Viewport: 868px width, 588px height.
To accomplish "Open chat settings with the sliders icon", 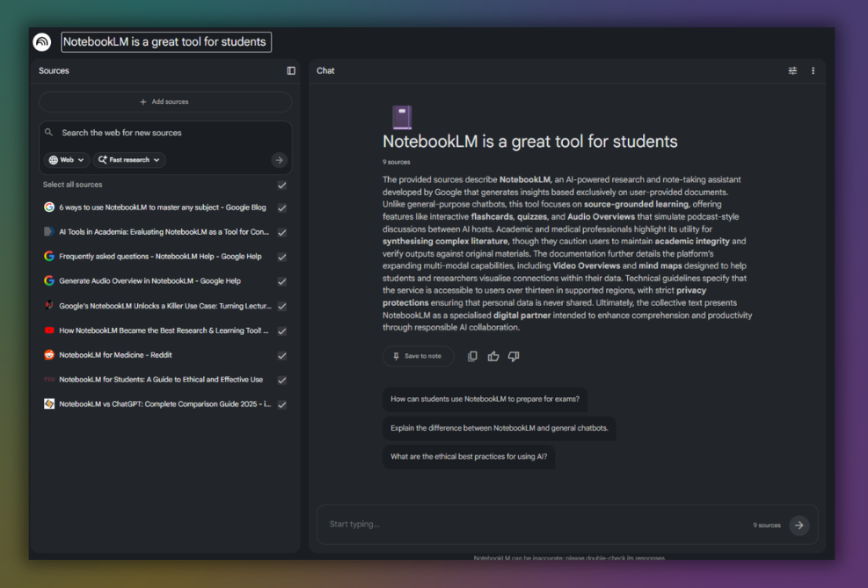I will pyautogui.click(x=792, y=70).
